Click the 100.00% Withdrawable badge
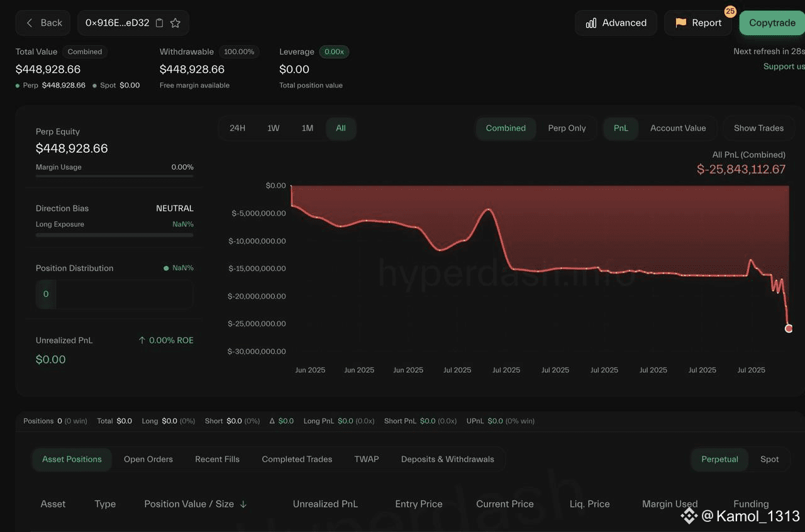The image size is (805, 532). [239, 52]
